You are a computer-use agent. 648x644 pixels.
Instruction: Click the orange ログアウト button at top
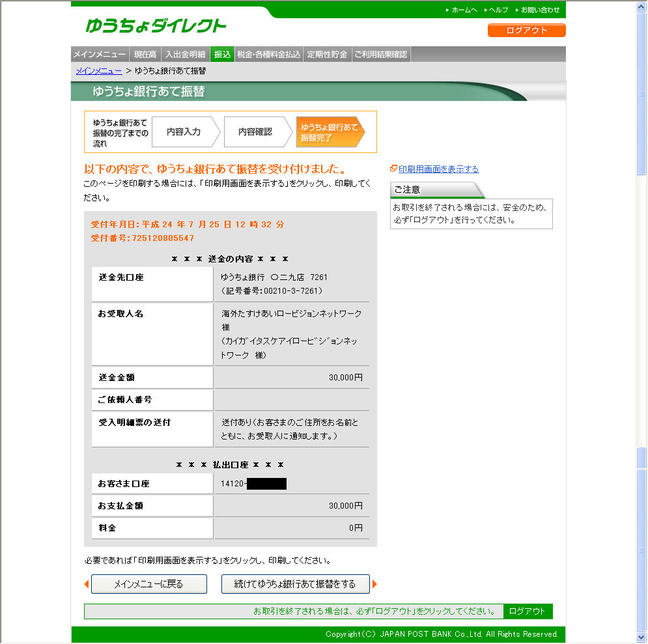pos(526,30)
